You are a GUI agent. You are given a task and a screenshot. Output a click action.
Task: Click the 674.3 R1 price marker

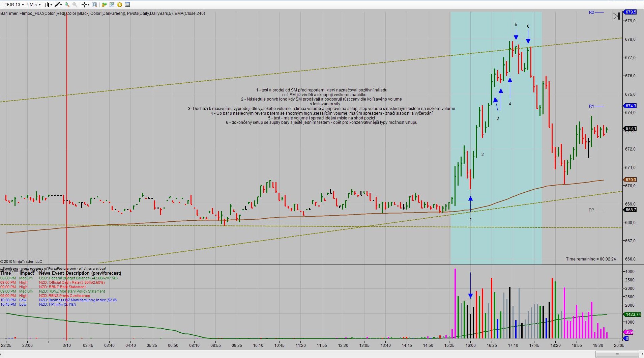[631, 106]
